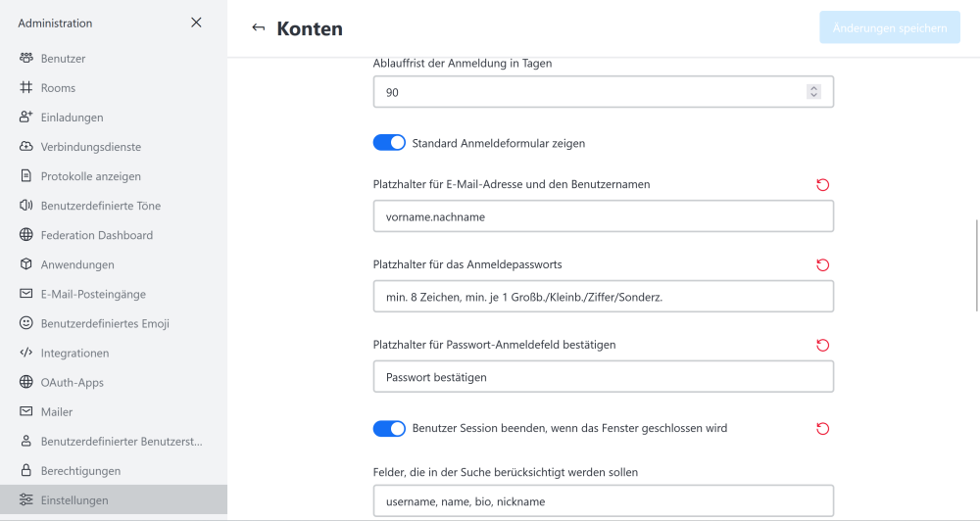Click the Mailer envelope icon
The height and width of the screenshot is (521, 980).
tap(25, 411)
